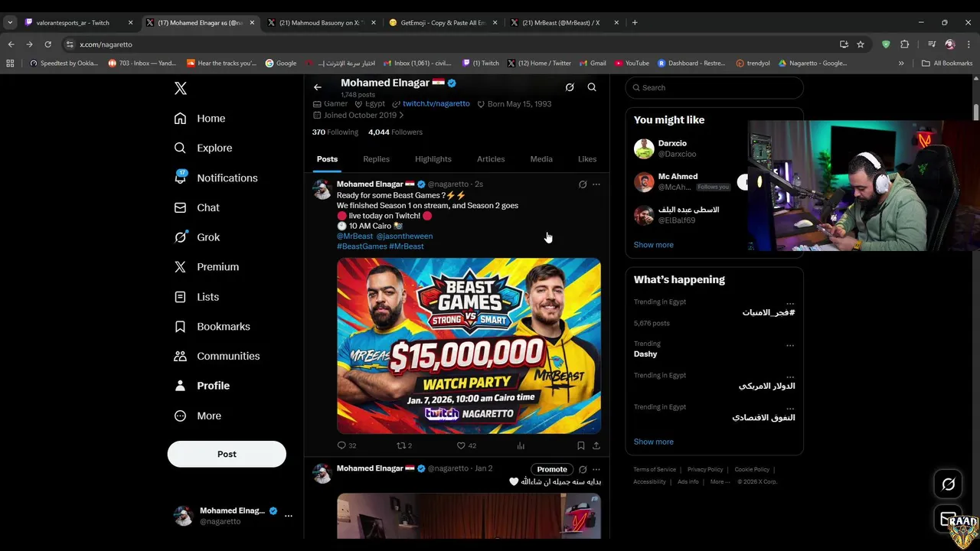Click the back arrow in the profile header
The image size is (980, 551).
click(318, 87)
